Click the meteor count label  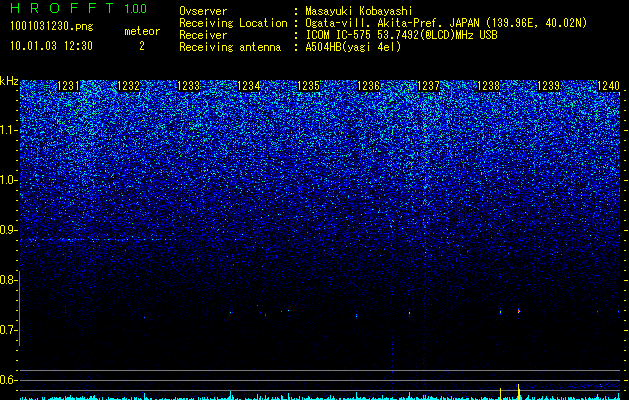tap(142, 31)
